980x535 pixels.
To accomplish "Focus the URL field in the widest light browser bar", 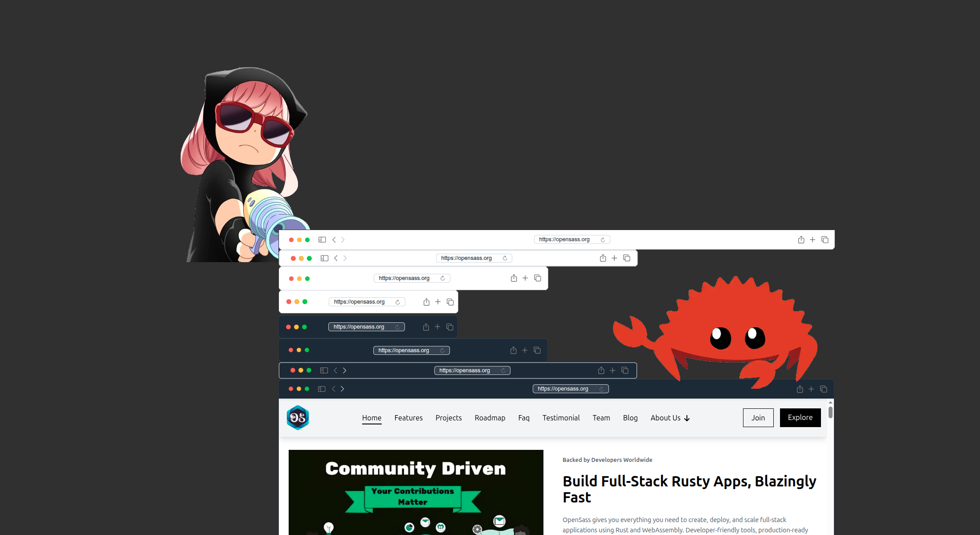I will pos(572,239).
